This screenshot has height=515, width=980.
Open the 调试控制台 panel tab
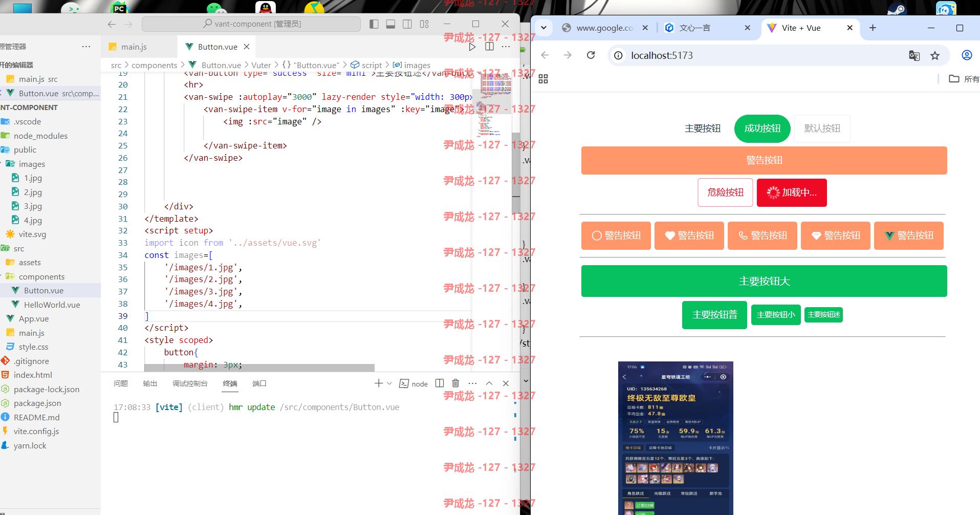[x=190, y=383]
